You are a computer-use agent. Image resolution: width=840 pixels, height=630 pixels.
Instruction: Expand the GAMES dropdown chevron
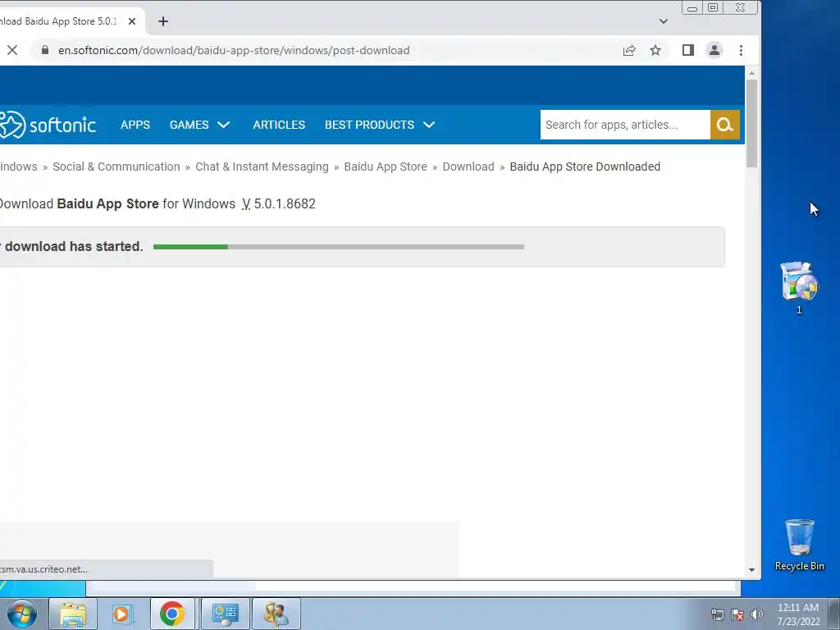[x=223, y=125]
